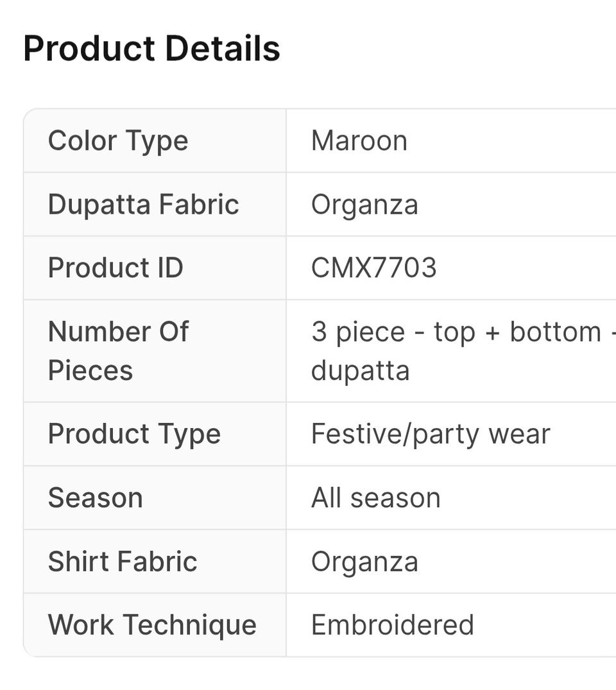
Task: Click the All season value
Action: [375, 497]
